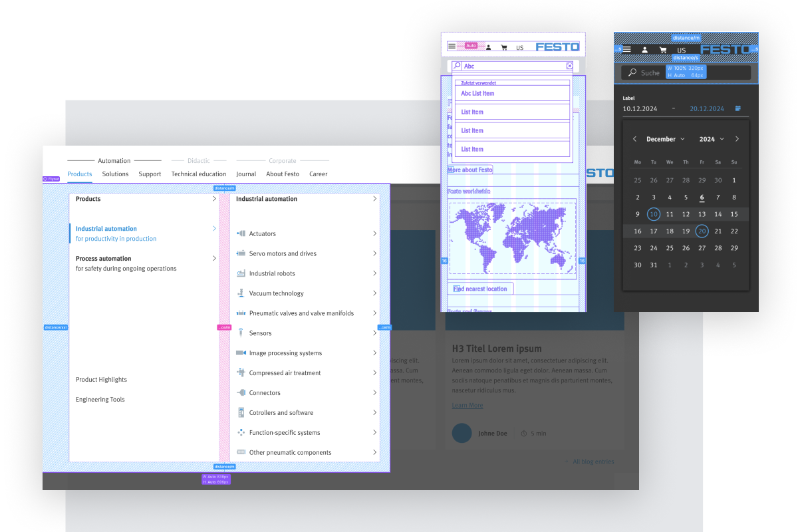
Task: Click the Actuators category icon
Action: tap(241, 233)
